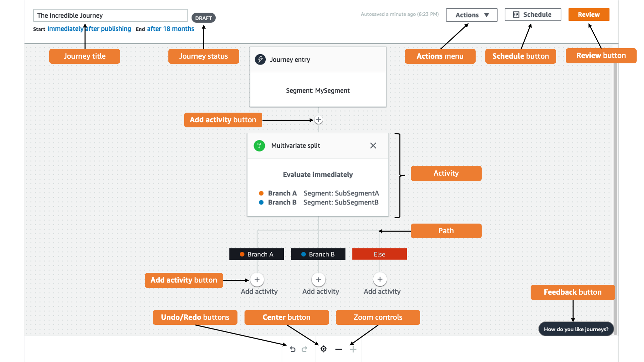
Task: Close the Multivariate split activity panel
Action: [374, 145]
